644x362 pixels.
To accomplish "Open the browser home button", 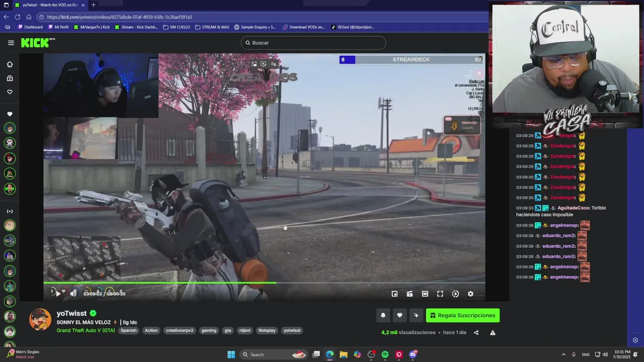I will tap(29, 17).
